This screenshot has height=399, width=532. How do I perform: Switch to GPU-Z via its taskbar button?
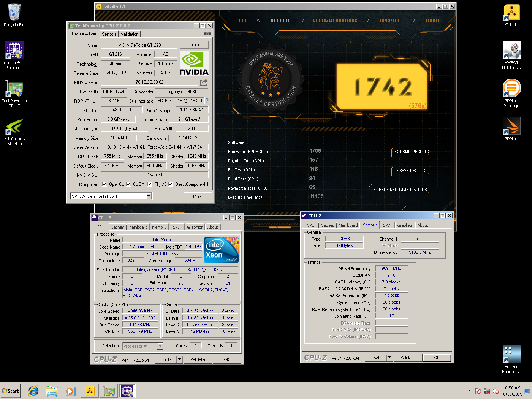coord(109,391)
